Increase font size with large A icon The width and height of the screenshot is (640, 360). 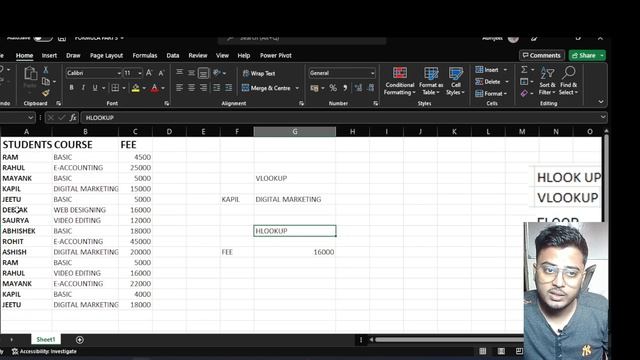coord(149,73)
